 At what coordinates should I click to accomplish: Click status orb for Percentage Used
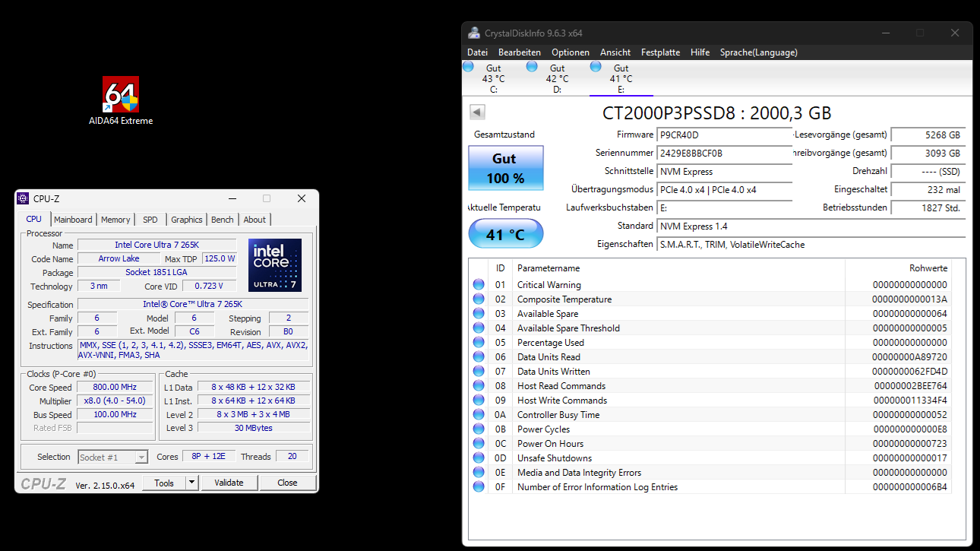tap(479, 343)
